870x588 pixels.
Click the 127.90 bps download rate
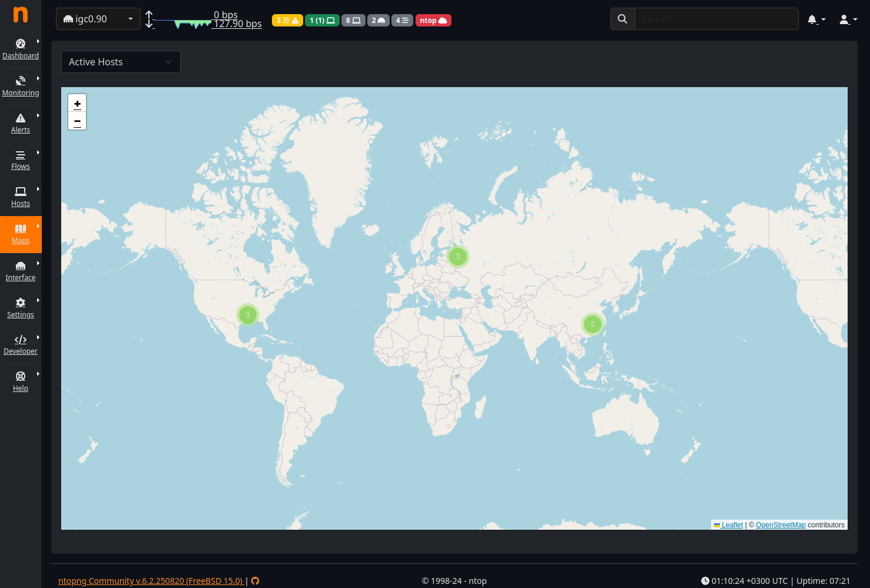[x=238, y=24]
